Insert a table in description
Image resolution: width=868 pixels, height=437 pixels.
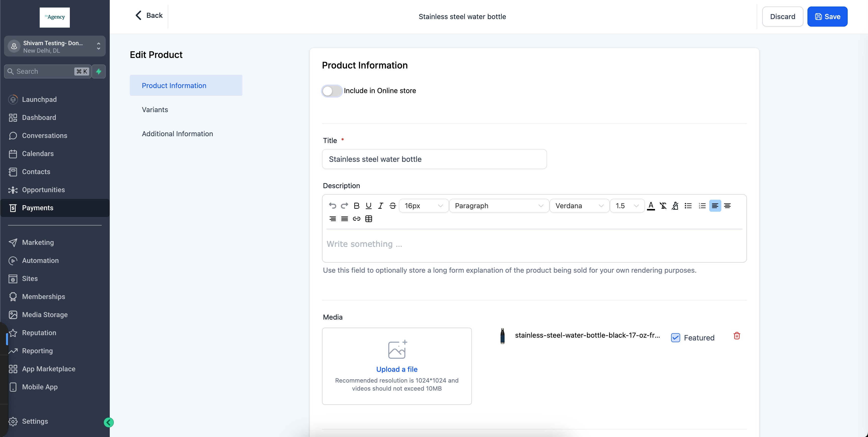[x=369, y=219]
